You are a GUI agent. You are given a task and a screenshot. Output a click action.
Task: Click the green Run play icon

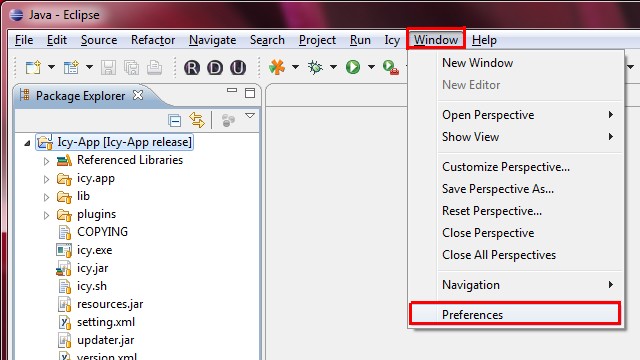point(353,67)
